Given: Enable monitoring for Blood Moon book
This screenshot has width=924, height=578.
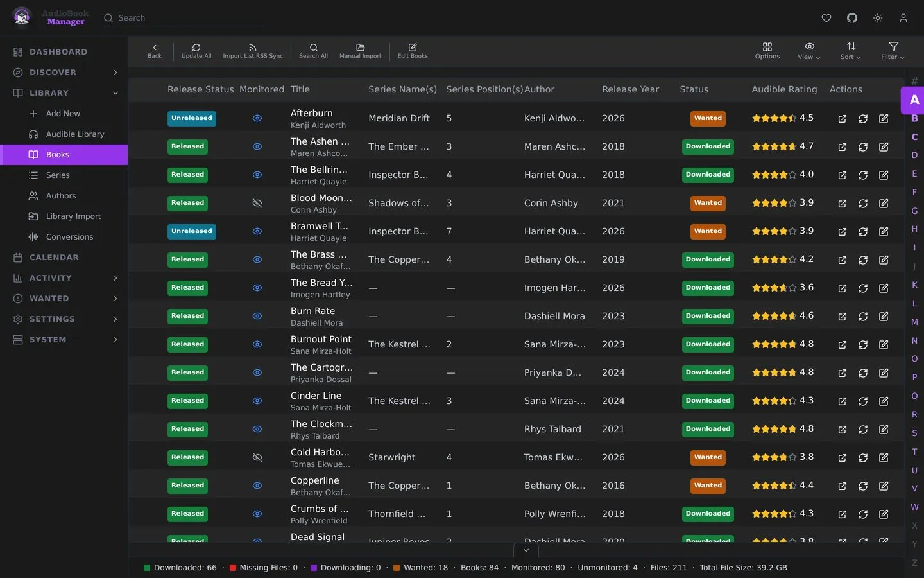Looking at the screenshot, I should coord(257,203).
